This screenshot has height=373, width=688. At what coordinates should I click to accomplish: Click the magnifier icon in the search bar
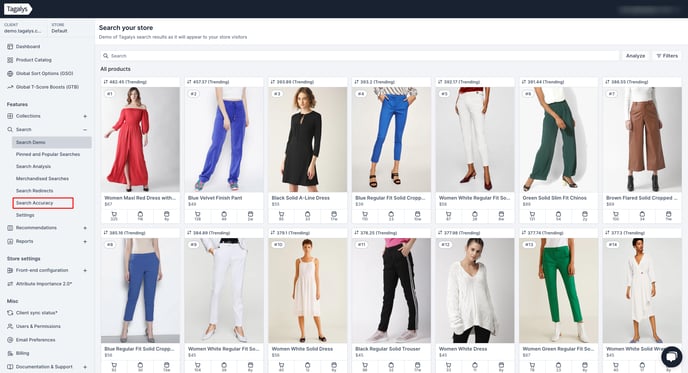tap(106, 56)
